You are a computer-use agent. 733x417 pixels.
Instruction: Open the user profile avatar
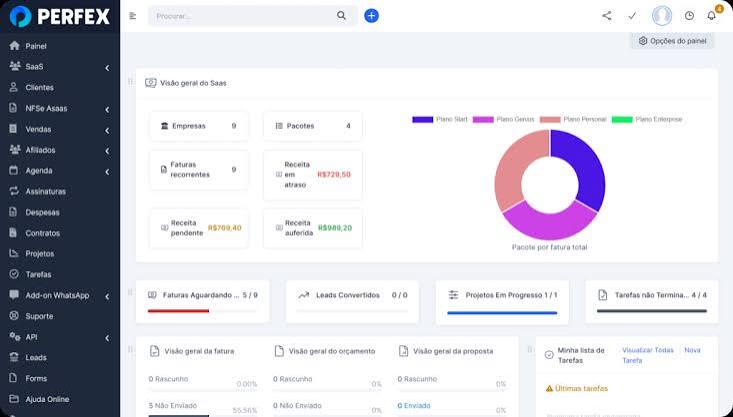(x=661, y=16)
